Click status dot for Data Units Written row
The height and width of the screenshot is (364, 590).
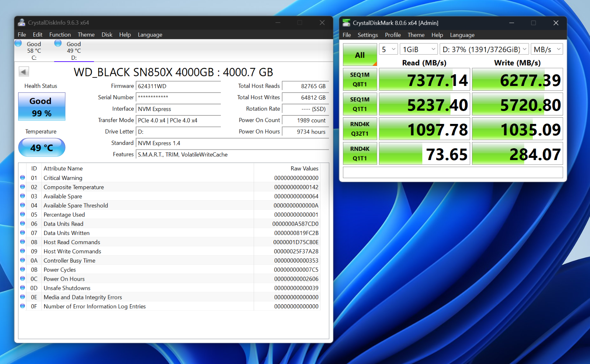point(22,233)
